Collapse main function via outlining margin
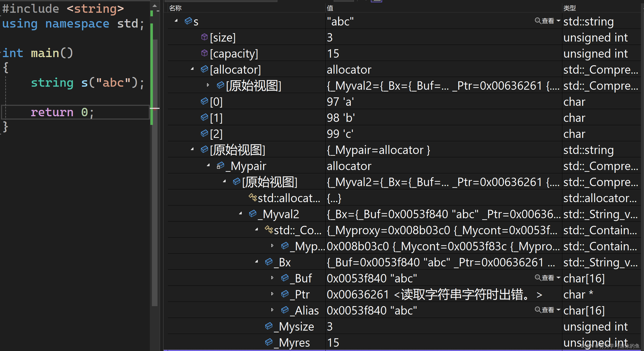 (1, 53)
